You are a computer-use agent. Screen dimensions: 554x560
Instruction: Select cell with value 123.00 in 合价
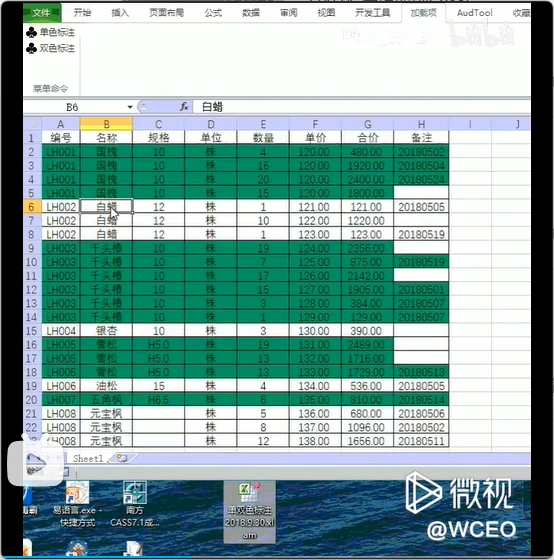367,234
